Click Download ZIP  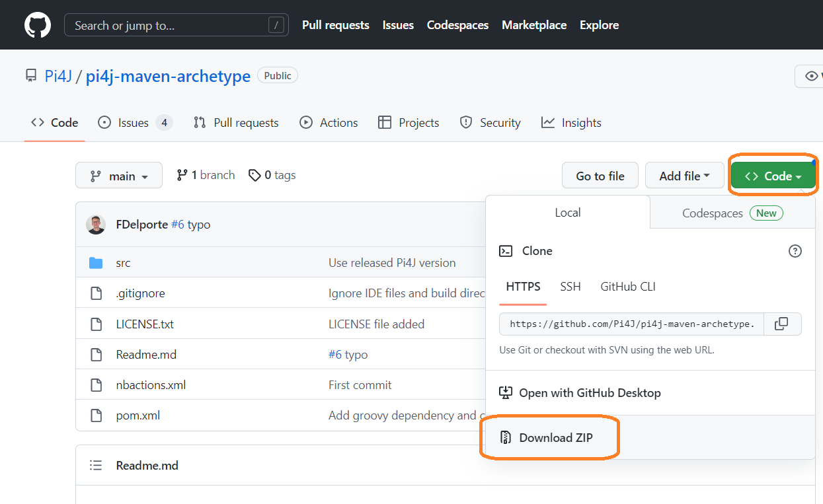(x=556, y=437)
